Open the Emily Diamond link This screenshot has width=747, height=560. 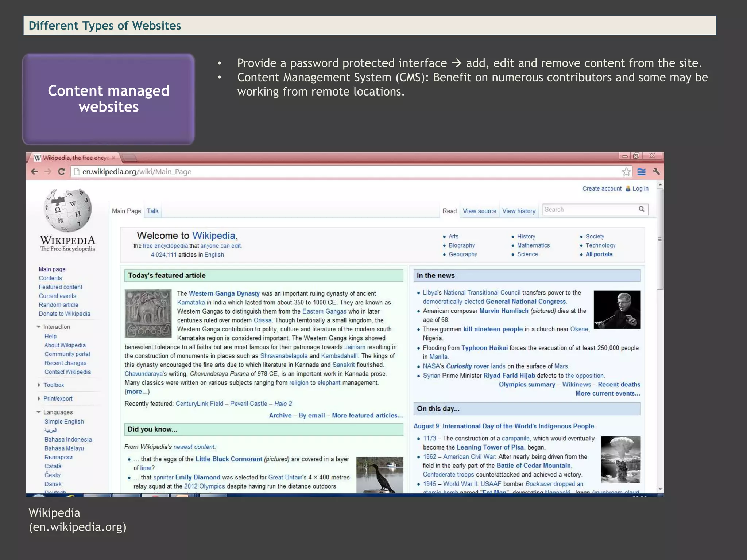pyautogui.click(x=198, y=477)
